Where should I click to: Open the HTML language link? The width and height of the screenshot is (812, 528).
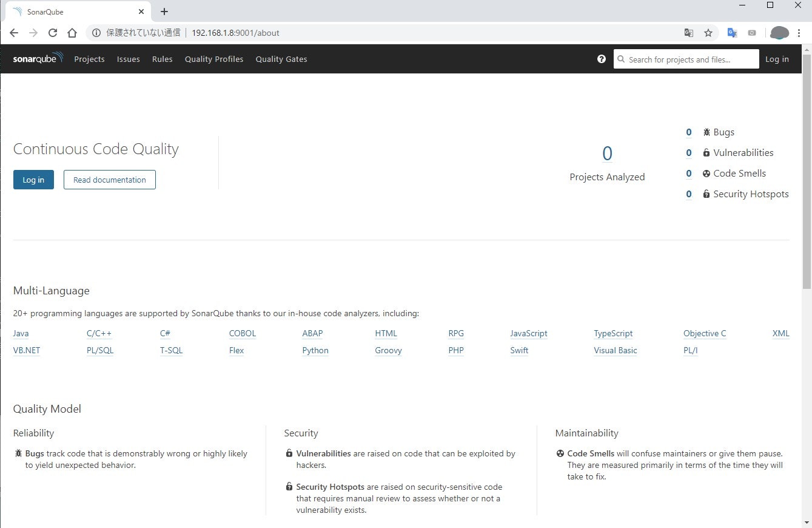click(x=386, y=333)
